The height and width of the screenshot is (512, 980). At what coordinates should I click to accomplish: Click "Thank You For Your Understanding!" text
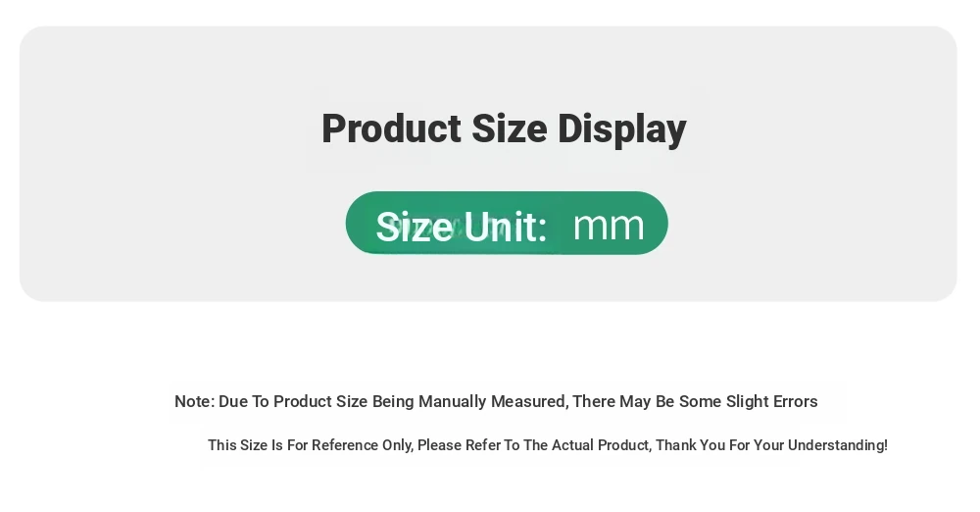coord(771,445)
